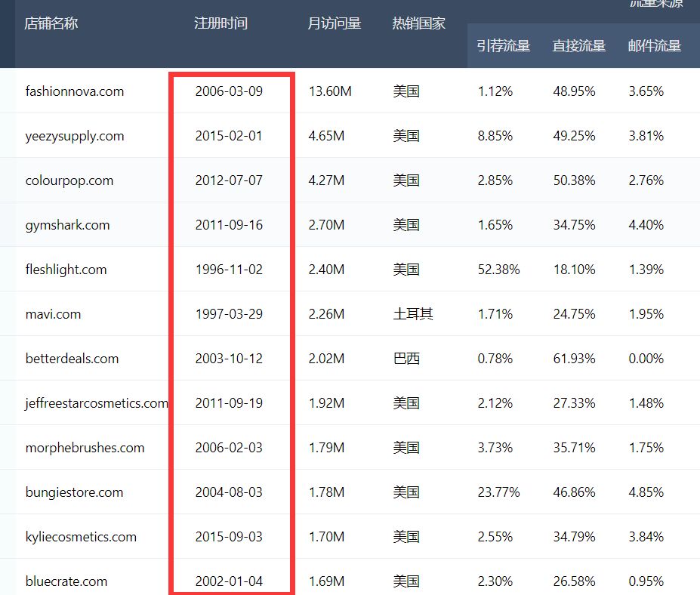Open the bungiestore.com store link
700x595 pixels.
[x=74, y=492]
